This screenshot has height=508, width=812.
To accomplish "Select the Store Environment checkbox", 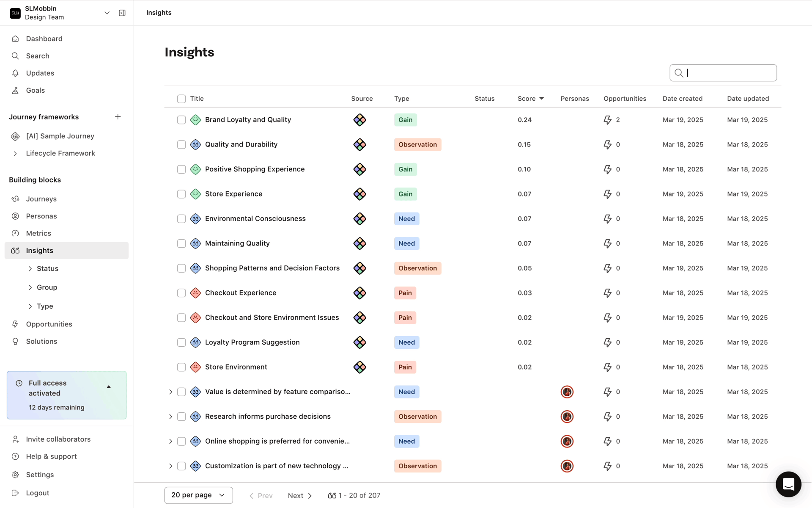I will pyautogui.click(x=181, y=367).
